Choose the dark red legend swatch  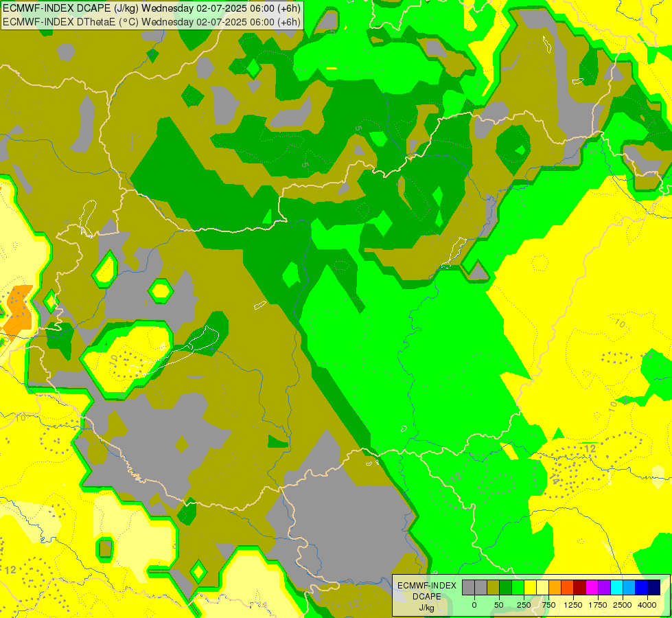click(580, 588)
